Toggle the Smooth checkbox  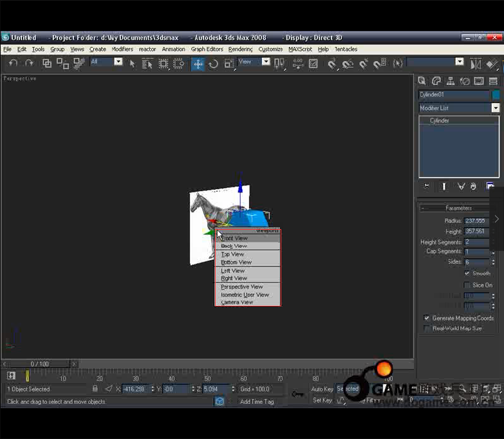467,273
